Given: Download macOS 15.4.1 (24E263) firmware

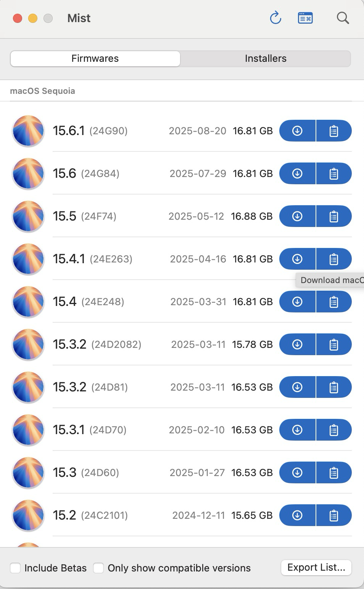Looking at the screenshot, I should point(297,259).
